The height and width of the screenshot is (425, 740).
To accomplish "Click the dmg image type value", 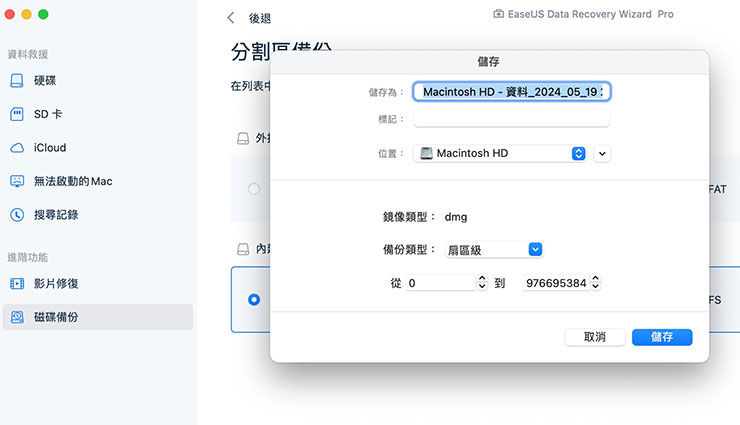I will (456, 217).
